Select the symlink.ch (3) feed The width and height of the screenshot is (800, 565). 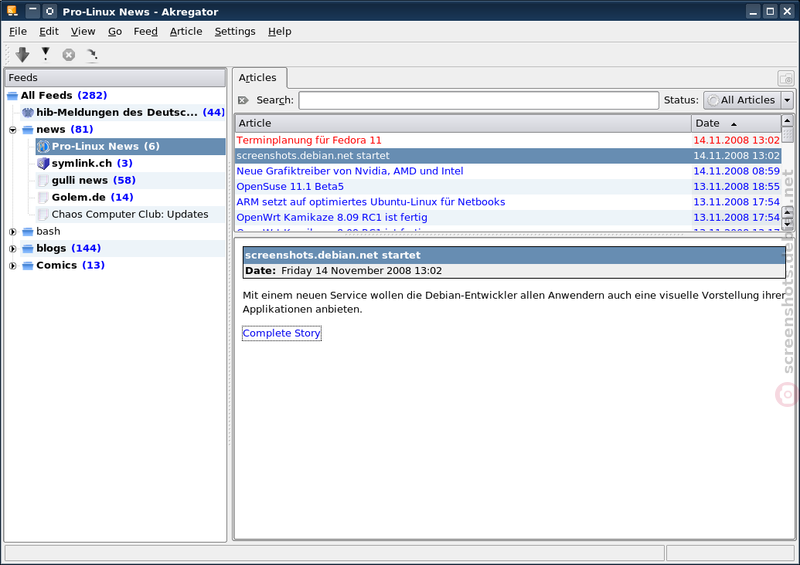[92, 163]
